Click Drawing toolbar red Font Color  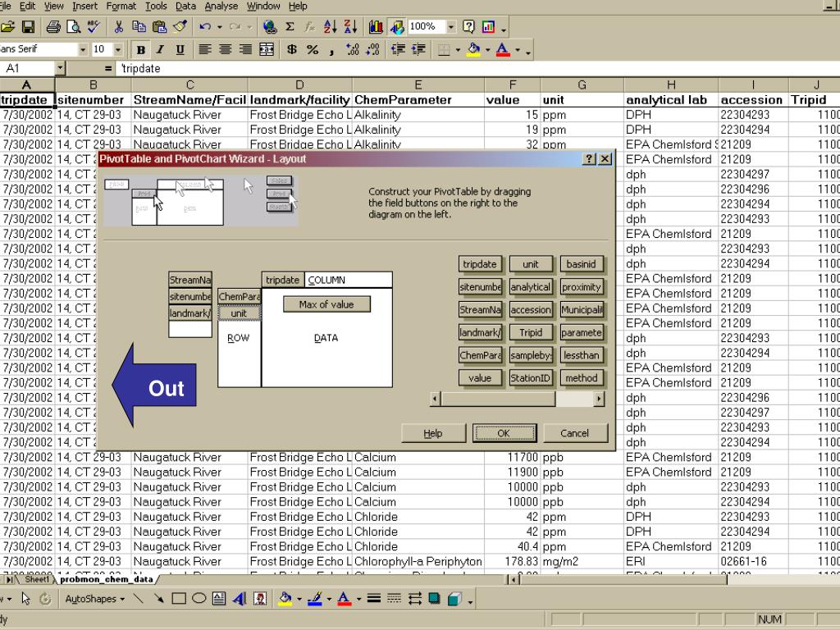coord(344,599)
